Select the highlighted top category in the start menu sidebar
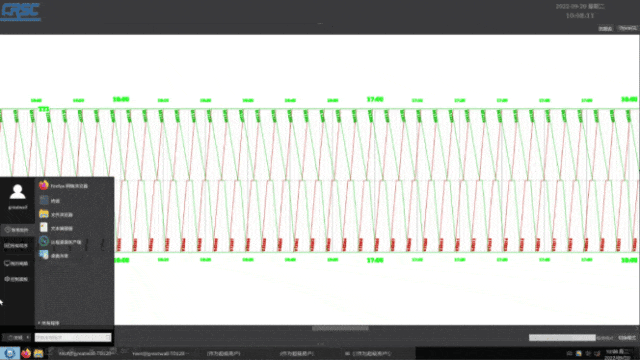 [17, 230]
